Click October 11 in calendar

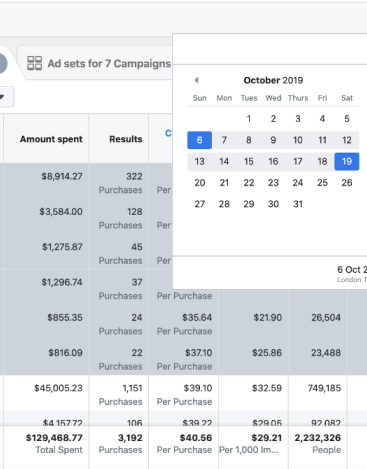coord(322,140)
